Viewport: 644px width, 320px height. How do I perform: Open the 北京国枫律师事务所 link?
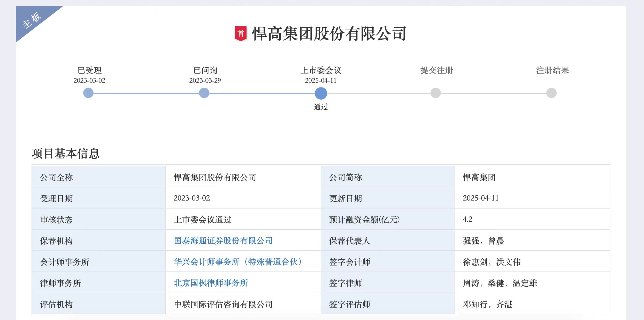pyautogui.click(x=211, y=283)
